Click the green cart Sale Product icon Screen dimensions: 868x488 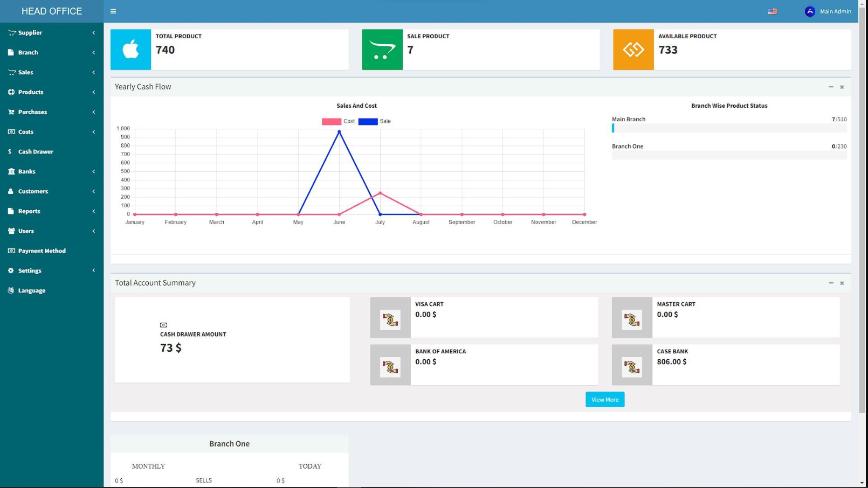tap(382, 50)
